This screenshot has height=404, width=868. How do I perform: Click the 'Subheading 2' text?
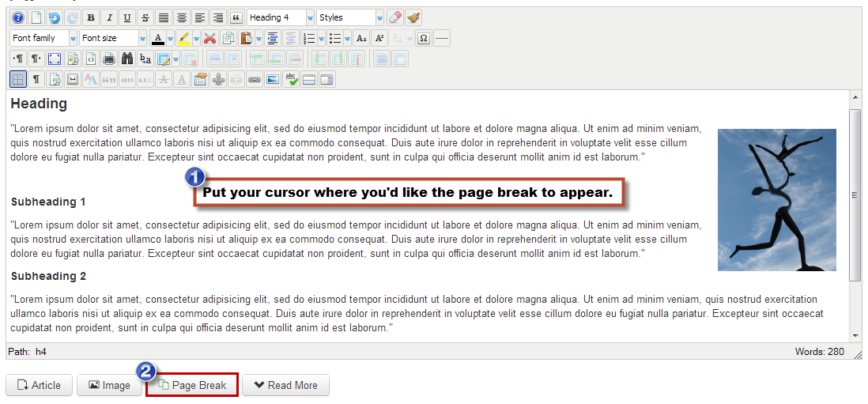(48, 276)
